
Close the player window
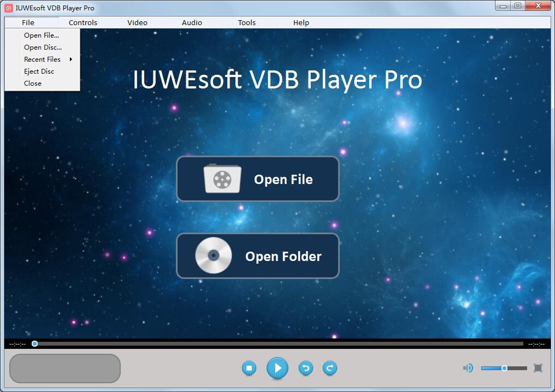pyautogui.click(x=539, y=5)
